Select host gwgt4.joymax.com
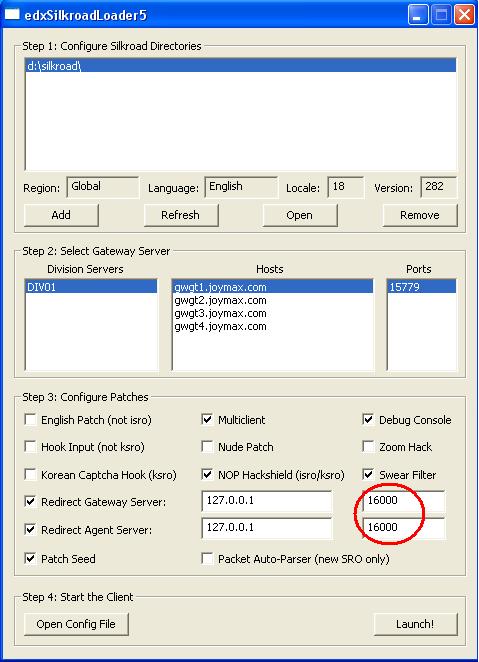This screenshot has width=479, height=662. (x=273, y=326)
